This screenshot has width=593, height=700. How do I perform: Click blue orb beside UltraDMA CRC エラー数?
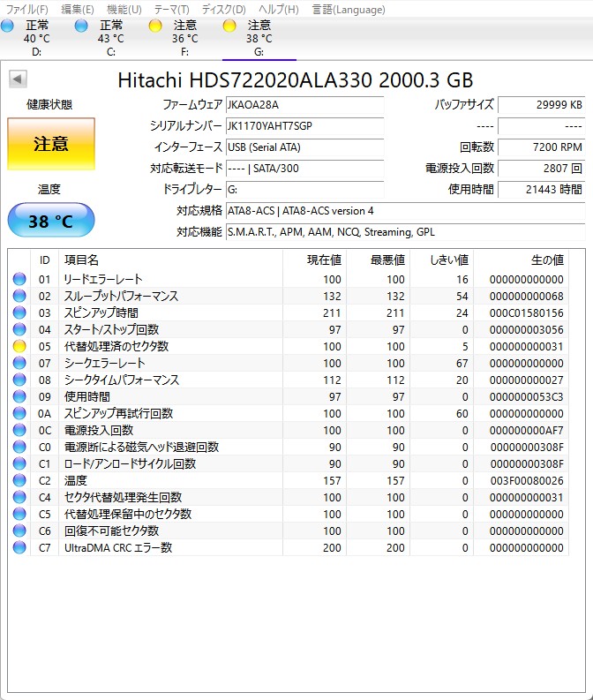19,547
